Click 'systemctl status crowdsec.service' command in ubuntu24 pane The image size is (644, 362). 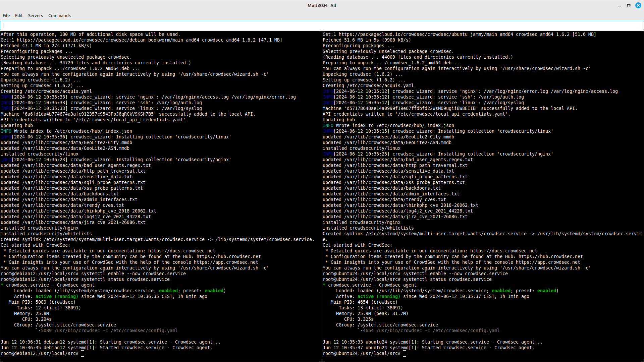(447, 279)
